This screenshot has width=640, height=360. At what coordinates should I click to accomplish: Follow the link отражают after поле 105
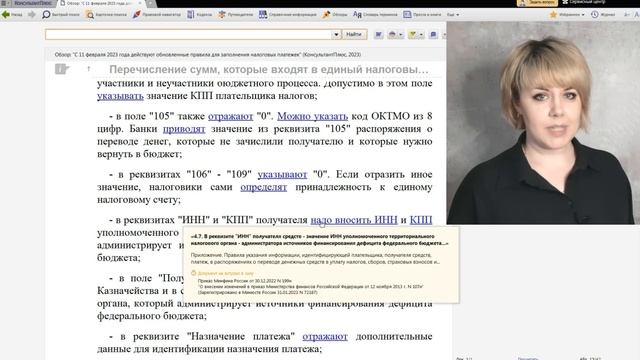click(x=231, y=116)
